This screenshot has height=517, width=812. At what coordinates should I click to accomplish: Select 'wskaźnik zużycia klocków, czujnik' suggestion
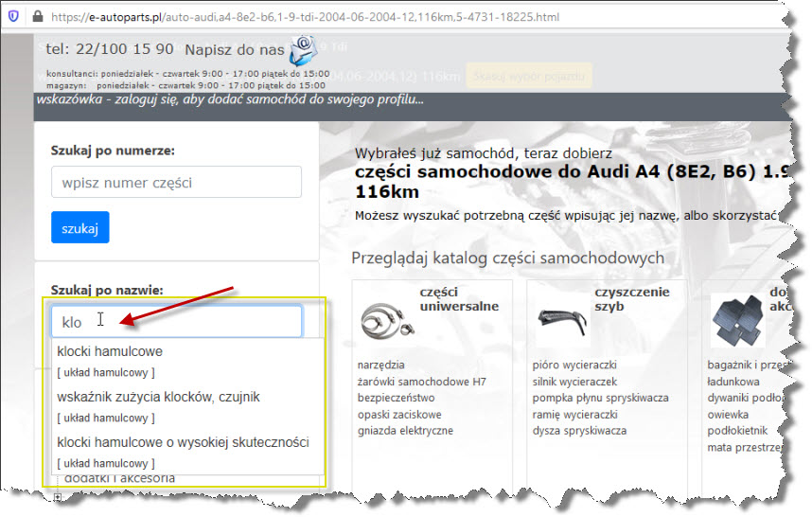pyautogui.click(x=158, y=397)
